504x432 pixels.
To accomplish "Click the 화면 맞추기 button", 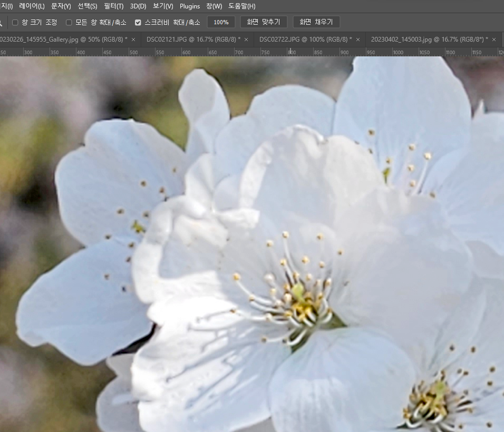I will pyautogui.click(x=264, y=22).
